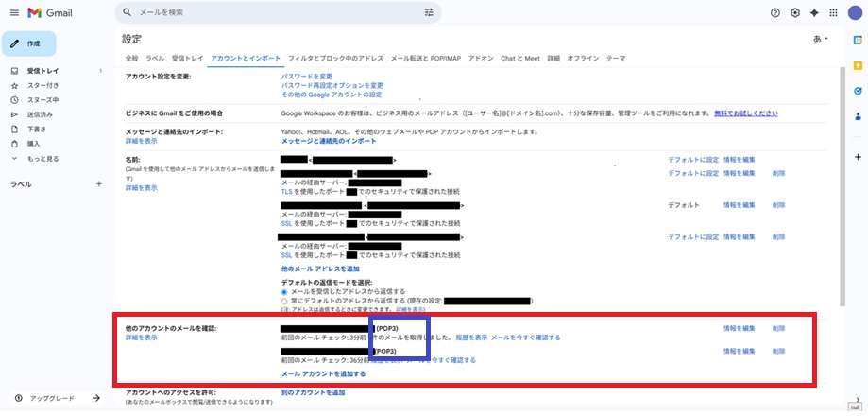Click the 'メール アカウントを追加する' link

(323, 373)
